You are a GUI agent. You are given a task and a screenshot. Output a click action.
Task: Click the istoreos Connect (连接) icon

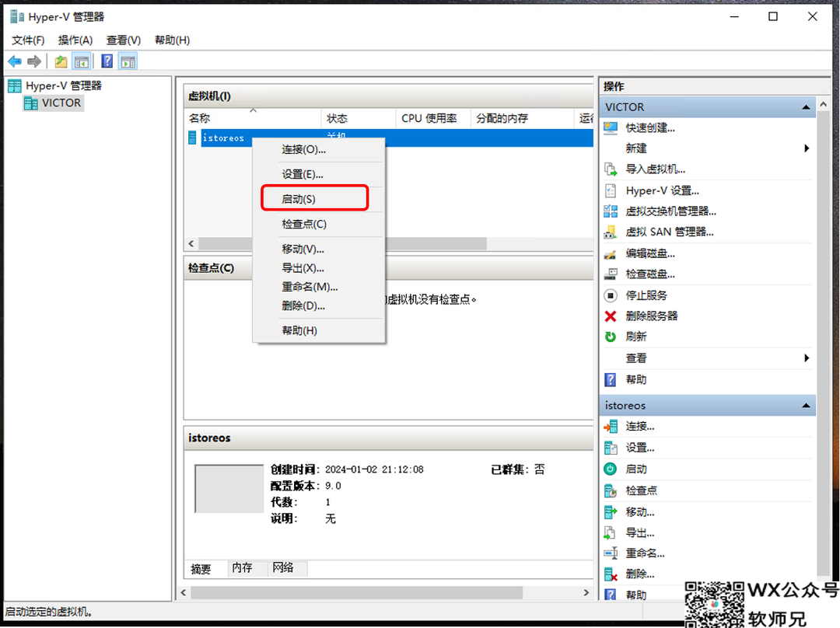tap(611, 427)
